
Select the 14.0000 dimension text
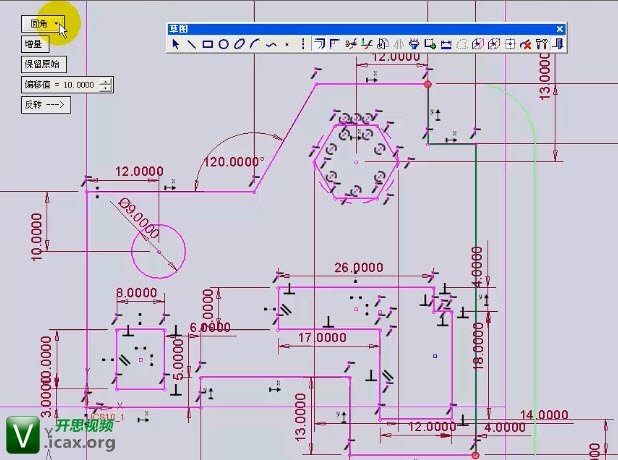pos(544,415)
